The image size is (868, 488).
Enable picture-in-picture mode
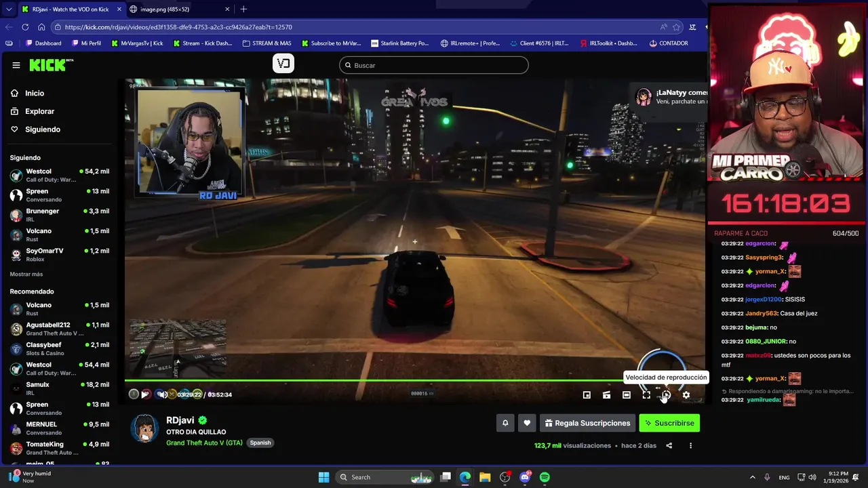(x=587, y=395)
